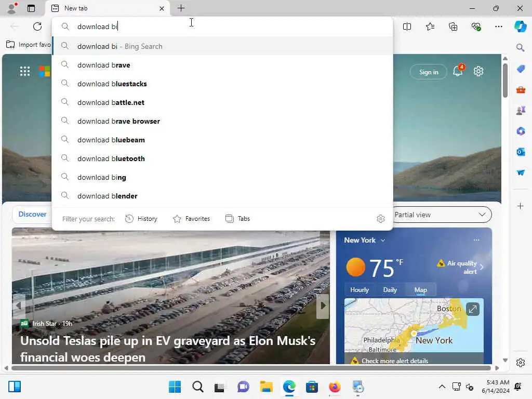Filter search by Favorites
Image resolution: width=532 pixels, height=399 pixels.
click(x=191, y=219)
